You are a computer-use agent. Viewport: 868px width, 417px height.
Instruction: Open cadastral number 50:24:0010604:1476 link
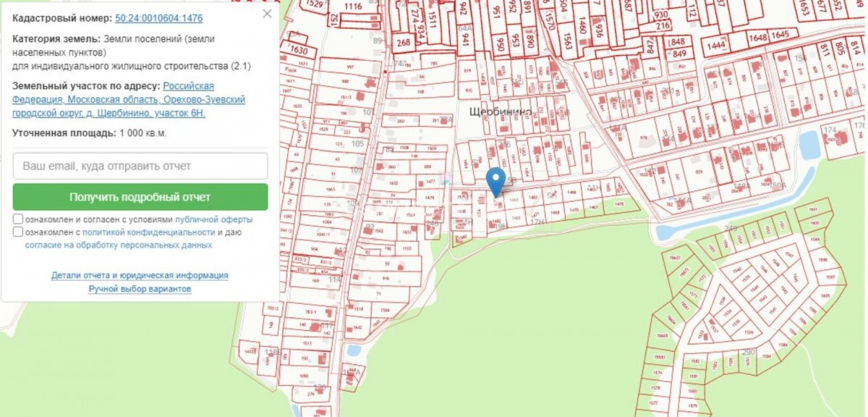158,17
